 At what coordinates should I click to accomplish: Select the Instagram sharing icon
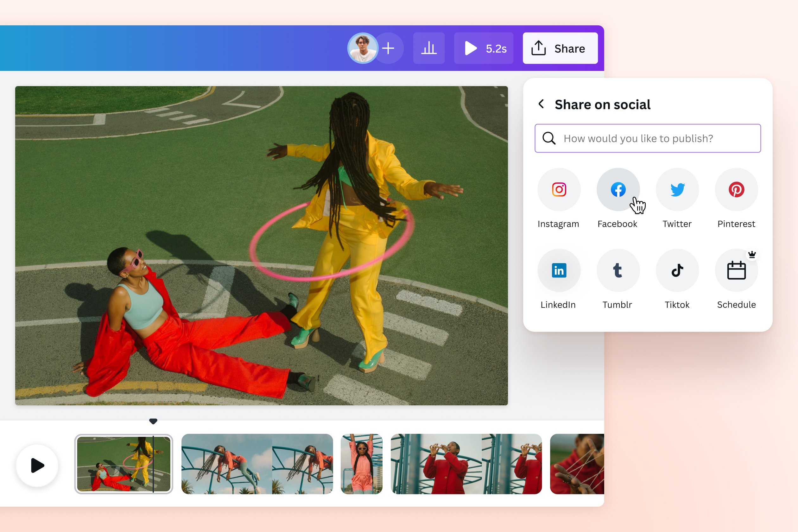(x=559, y=189)
